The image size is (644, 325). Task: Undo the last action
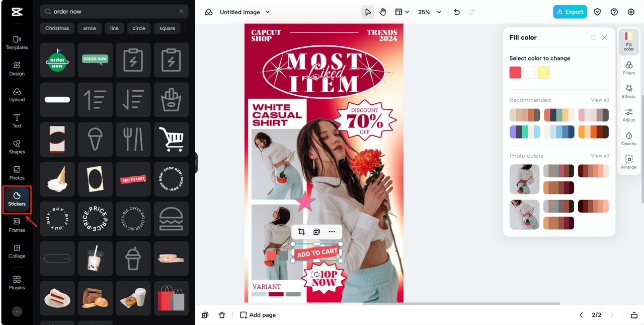coord(457,12)
